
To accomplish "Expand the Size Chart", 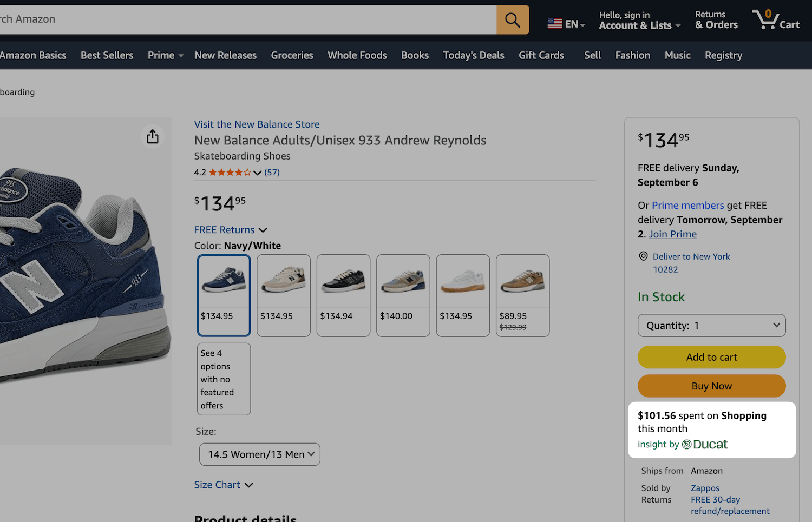I will (224, 485).
